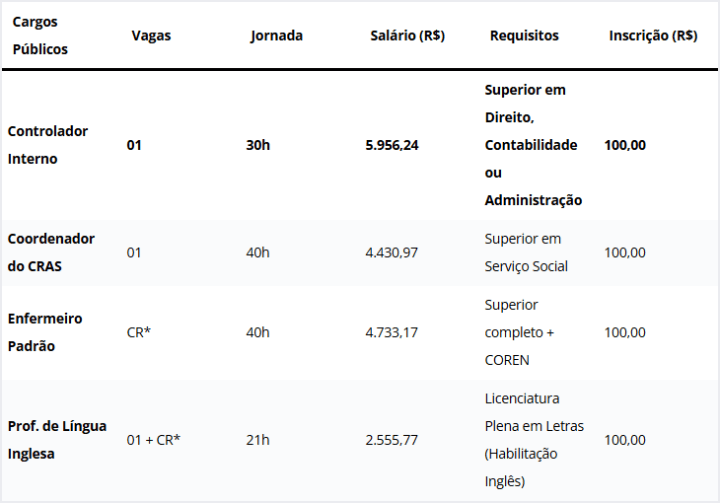This screenshot has height=503, width=720.
Task: Click the "Cargos Públicos" column header
Action: point(38,35)
